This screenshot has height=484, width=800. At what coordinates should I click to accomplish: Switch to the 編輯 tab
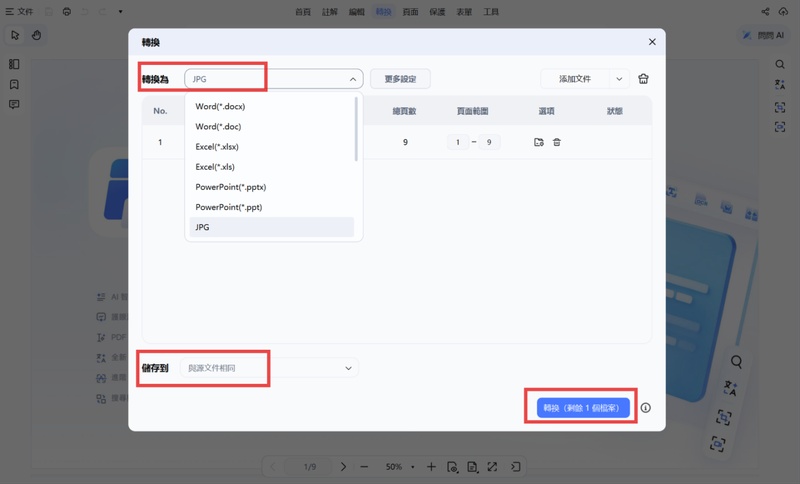pyautogui.click(x=357, y=12)
